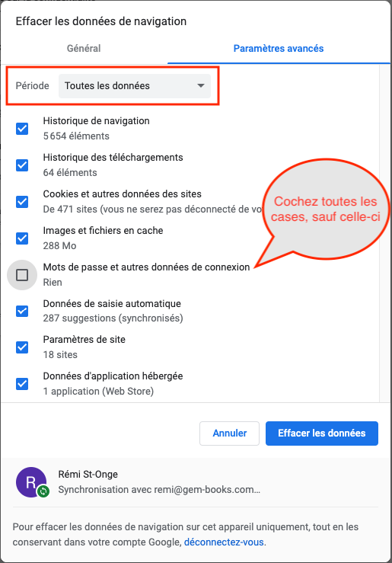Select the Paramètres avancés tab
392x563 pixels.
click(x=279, y=49)
